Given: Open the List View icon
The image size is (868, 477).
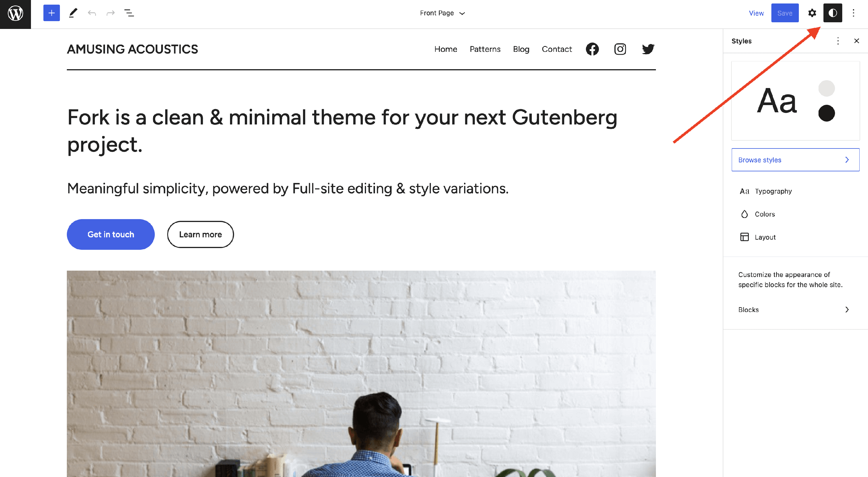Looking at the screenshot, I should [129, 13].
